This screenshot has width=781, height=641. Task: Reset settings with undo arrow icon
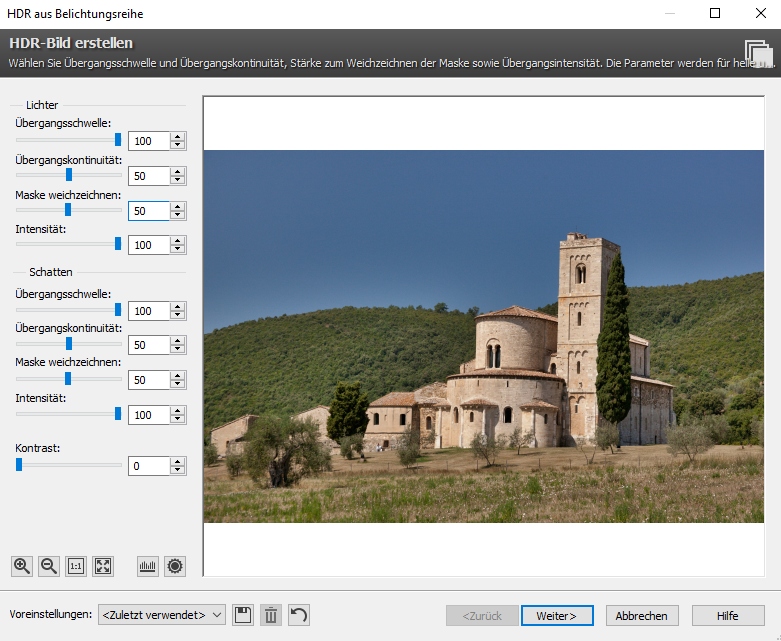pos(299,615)
